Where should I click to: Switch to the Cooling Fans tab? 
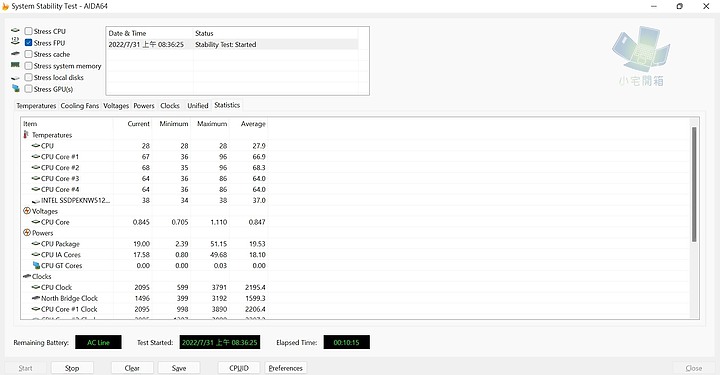click(x=79, y=106)
